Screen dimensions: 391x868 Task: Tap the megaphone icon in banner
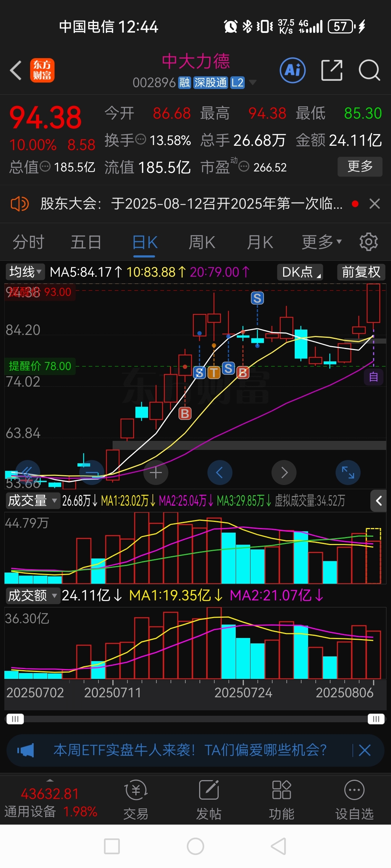[26, 750]
